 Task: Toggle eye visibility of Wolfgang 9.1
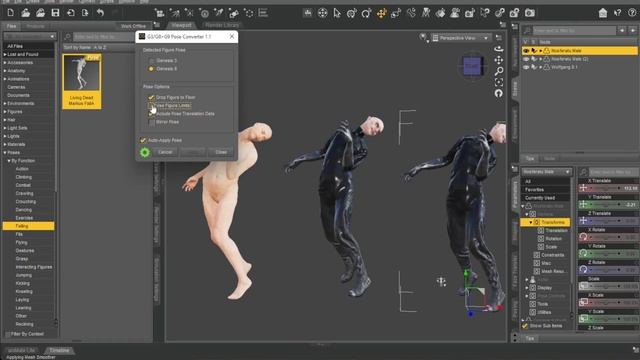coord(526,67)
